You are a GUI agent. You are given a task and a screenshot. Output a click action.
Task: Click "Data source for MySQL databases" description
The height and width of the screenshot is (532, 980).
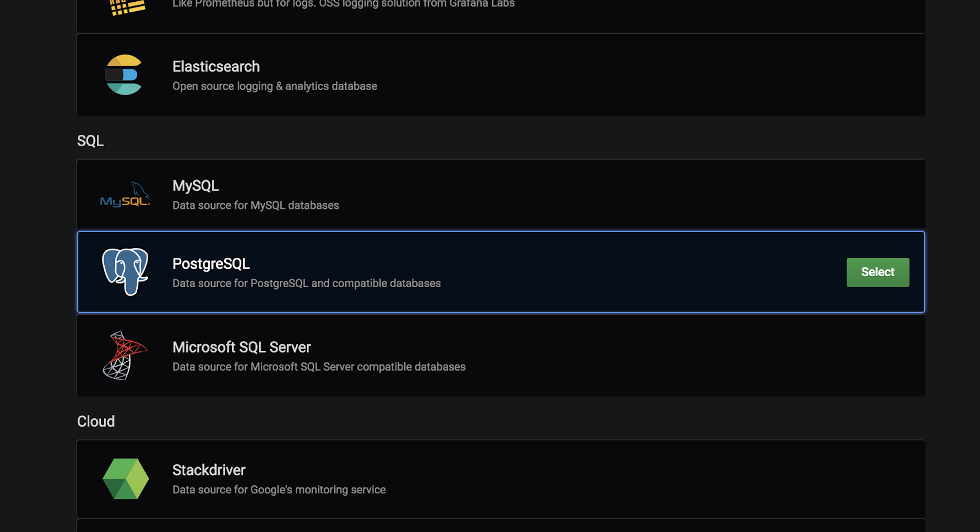pos(255,205)
